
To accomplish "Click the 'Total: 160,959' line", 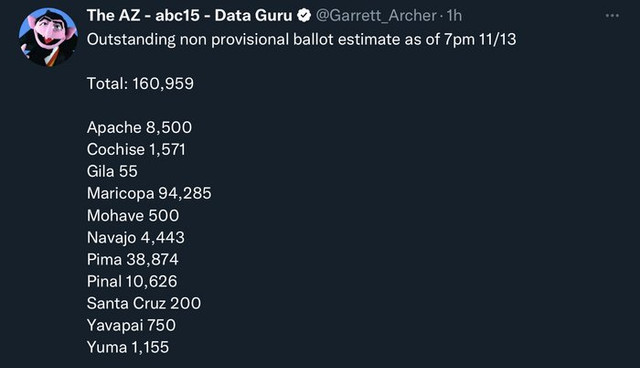I will [140, 84].
